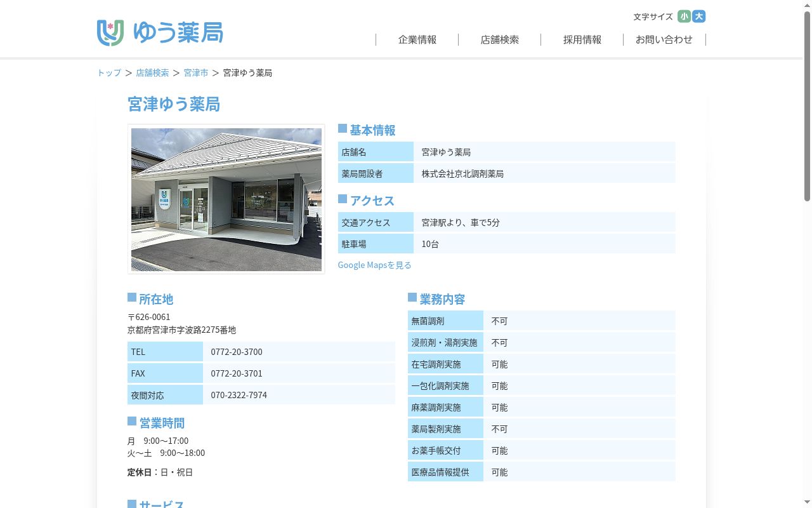Screen dimensions: 812x508
Task: Click the ゆう薬局 logo
Action: (x=160, y=32)
